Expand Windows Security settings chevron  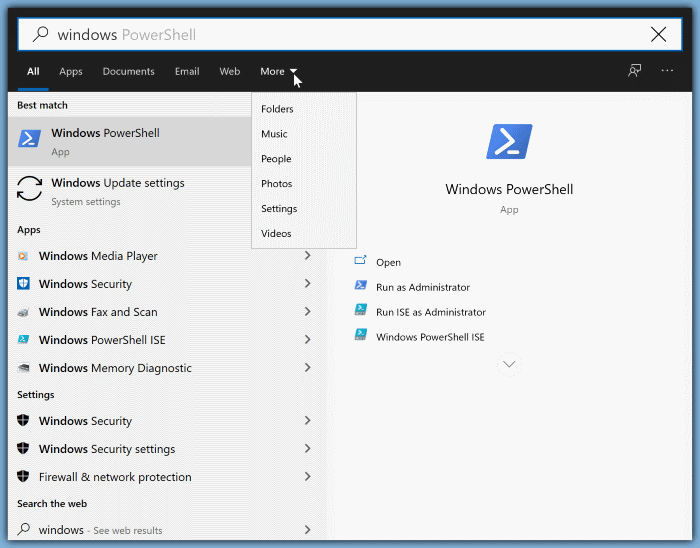(308, 448)
